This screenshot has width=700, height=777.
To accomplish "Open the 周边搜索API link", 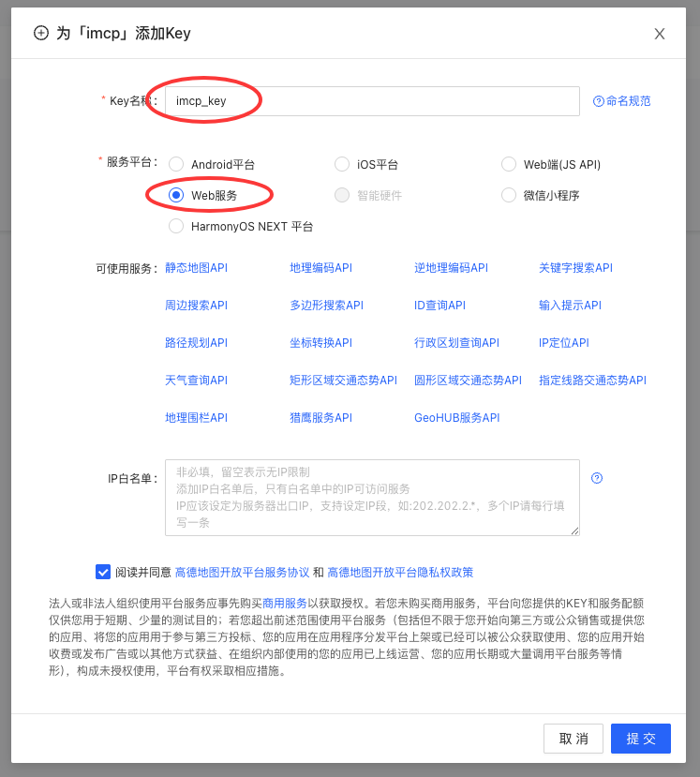I will 196,306.
